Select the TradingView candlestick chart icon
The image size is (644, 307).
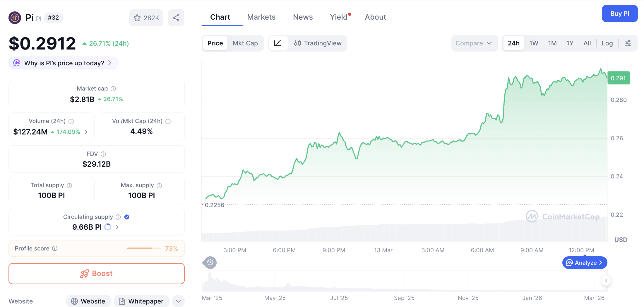pos(297,43)
